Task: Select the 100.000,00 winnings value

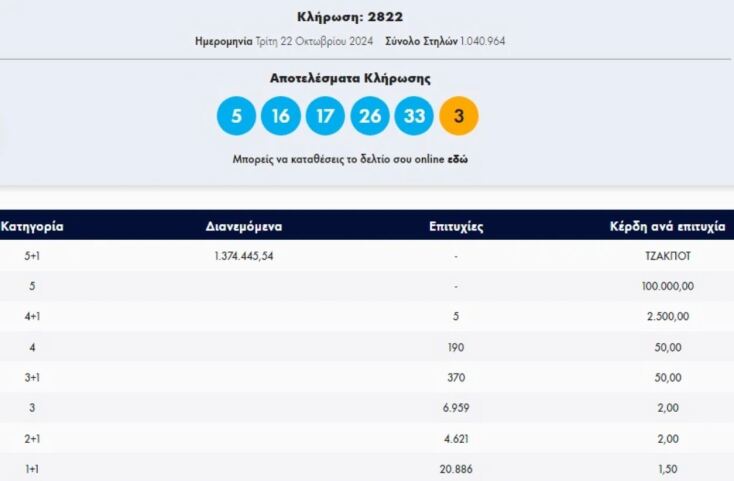Action: click(x=667, y=286)
